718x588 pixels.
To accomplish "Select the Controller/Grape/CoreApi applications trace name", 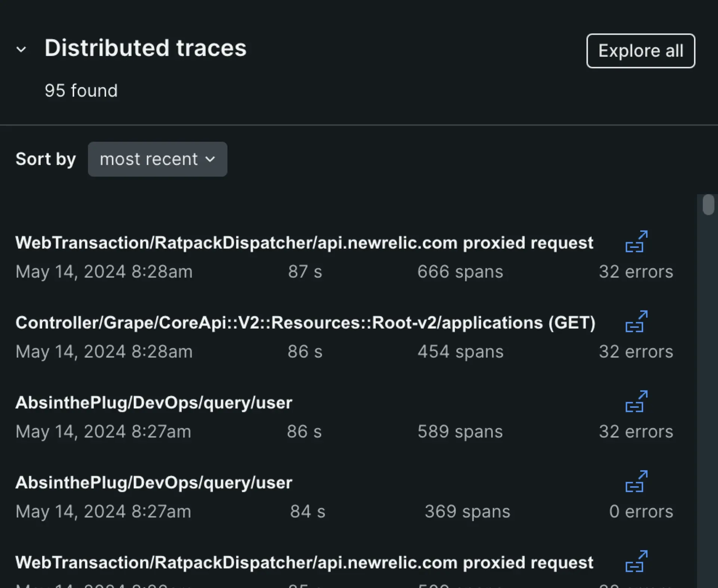I will click(306, 322).
